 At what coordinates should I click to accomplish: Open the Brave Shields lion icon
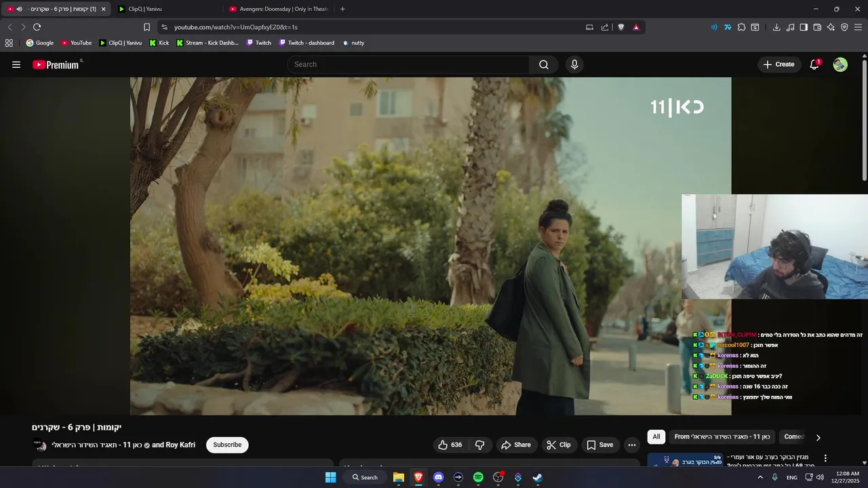[x=620, y=27]
